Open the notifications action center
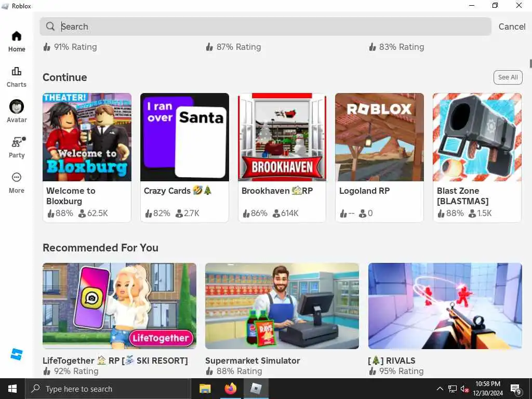Viewport: 532px width, 399px height. pos(516,389)
